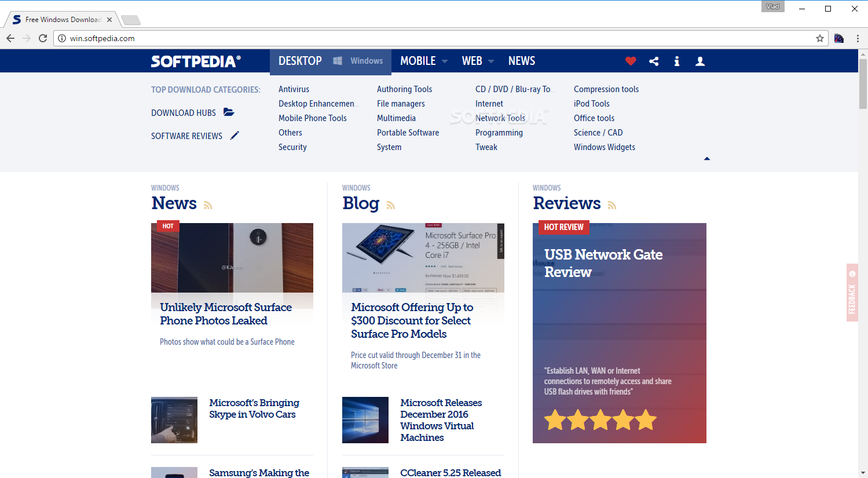This screenshot has width=868, height=478.
Task: Switch to the Free Windows Downloads browser tab
Action: [63, 20]
